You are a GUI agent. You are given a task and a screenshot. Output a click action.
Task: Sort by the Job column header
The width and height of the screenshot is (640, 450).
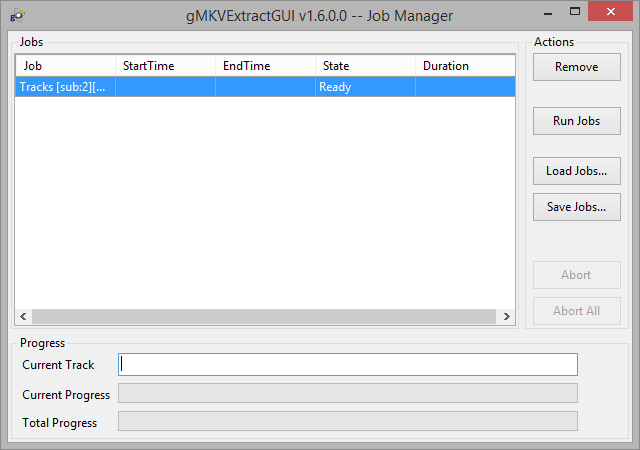[66, 66]
